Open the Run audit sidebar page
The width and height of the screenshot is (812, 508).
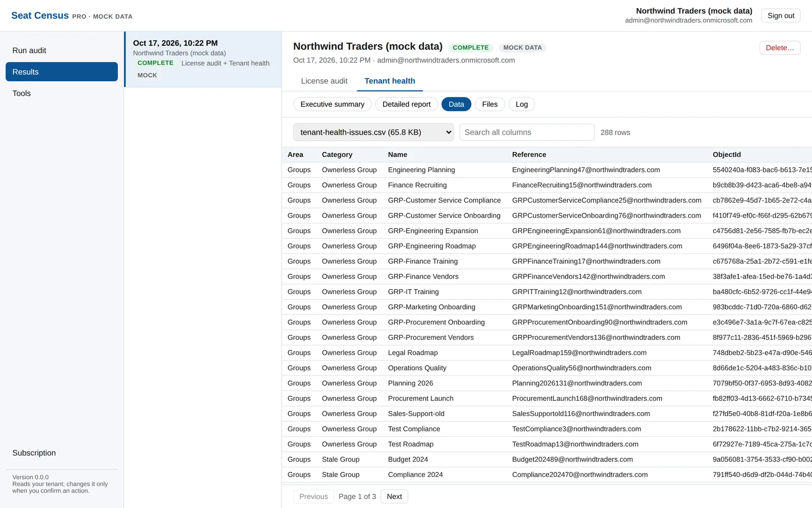pyautogui.click(x=61, y=50)
